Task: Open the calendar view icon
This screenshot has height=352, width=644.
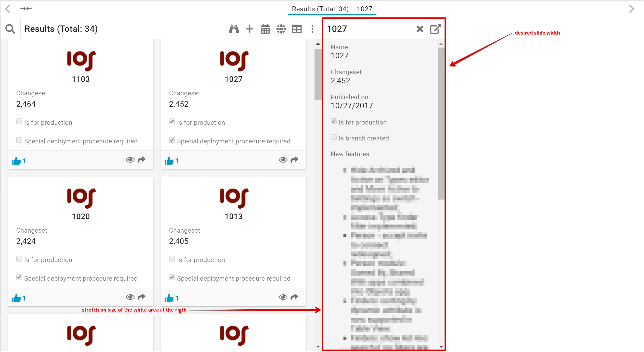Action: (265, 29)
